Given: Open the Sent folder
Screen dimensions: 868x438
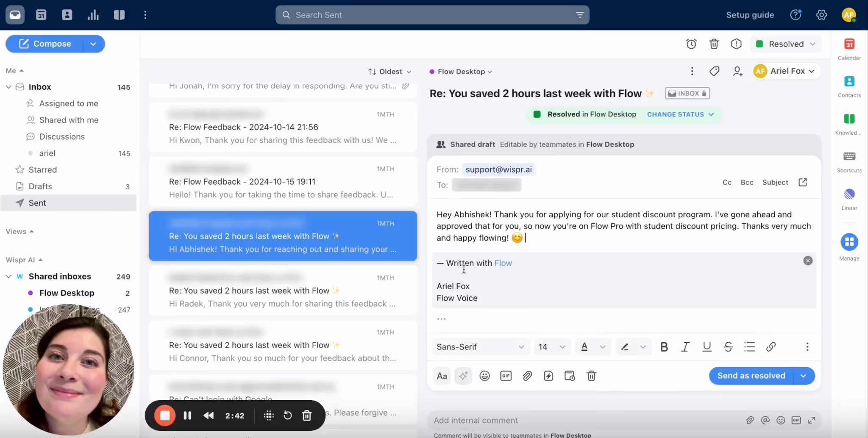Looking at the screenshot, I should click(68, 203).
